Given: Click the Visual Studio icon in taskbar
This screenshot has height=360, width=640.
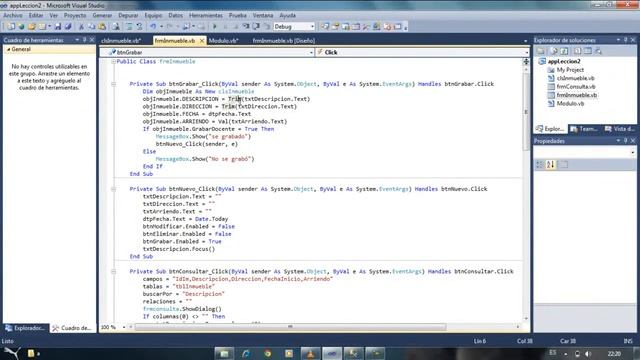Looking at the screenshot, I should [x=332, y=353].
